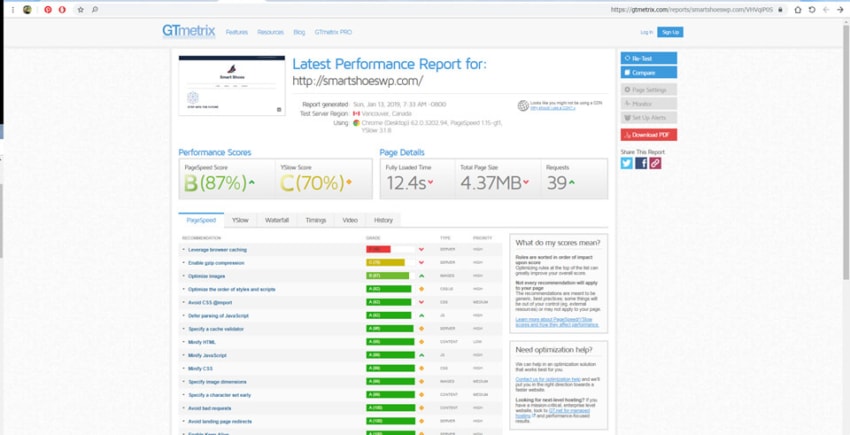Click the smartshoeswp.com site thumbnail
850x435 pixels.
pyautogui.click(x=231, y=85)
